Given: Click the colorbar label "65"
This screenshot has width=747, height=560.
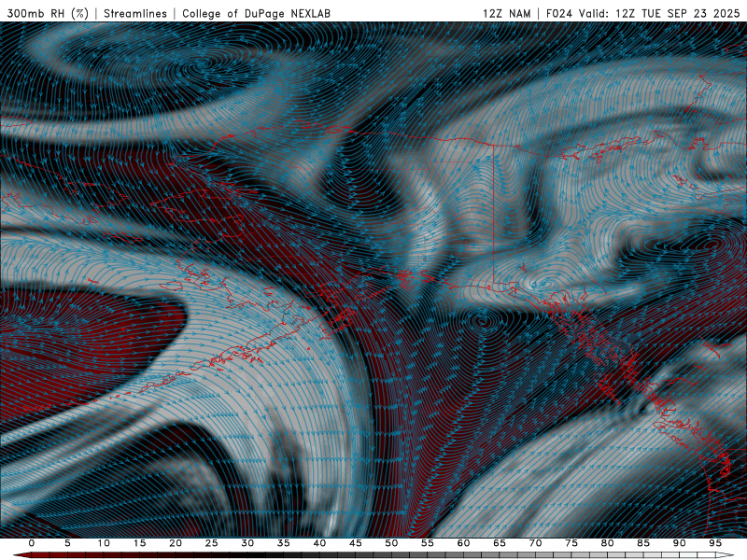Looking at the screenshot, I should [500, 543].
